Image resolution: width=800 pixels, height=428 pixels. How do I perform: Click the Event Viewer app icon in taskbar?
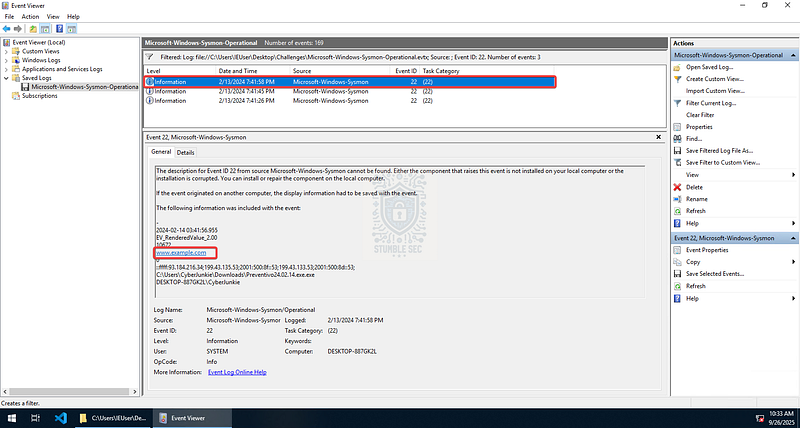[x=163, y=418]
